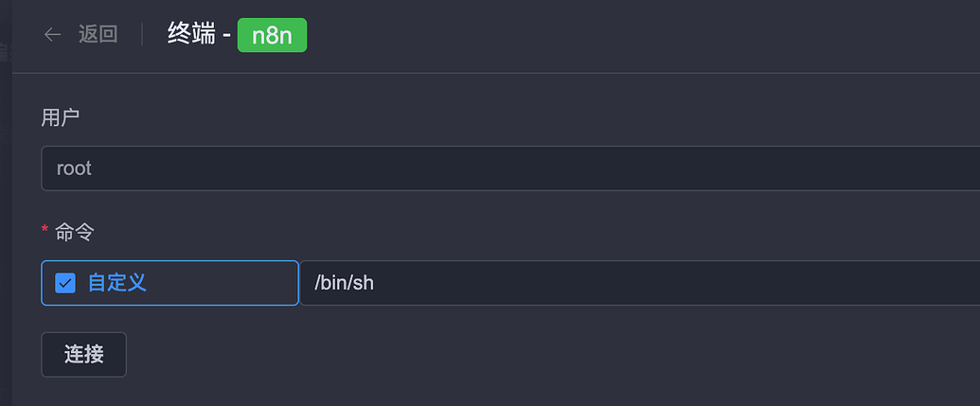
Task: Click the blue checkmark box icon
Action: point(65,283)
